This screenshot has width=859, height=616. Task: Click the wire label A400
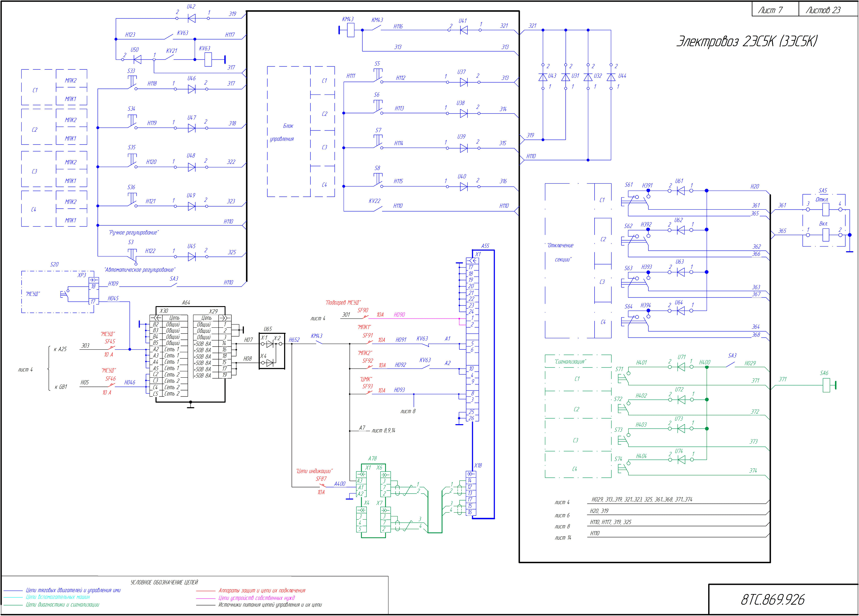pyautogui.click(x=340, y=484)
